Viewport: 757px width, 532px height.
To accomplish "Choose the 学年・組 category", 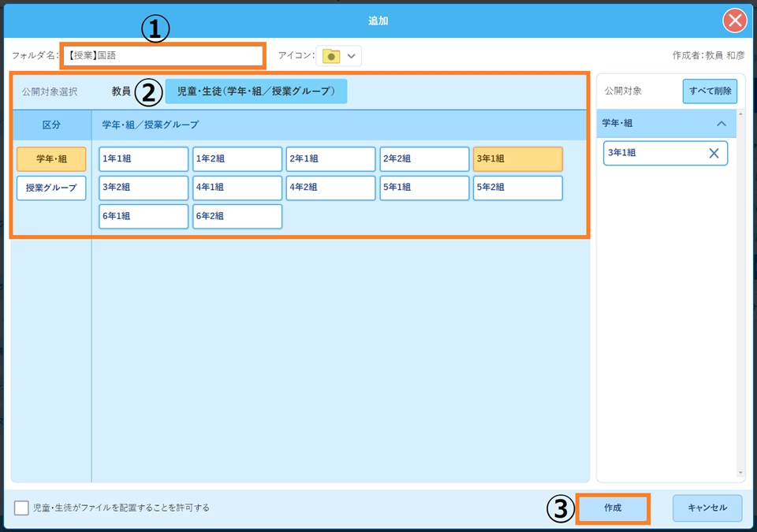I will click(x=51, y=159).
